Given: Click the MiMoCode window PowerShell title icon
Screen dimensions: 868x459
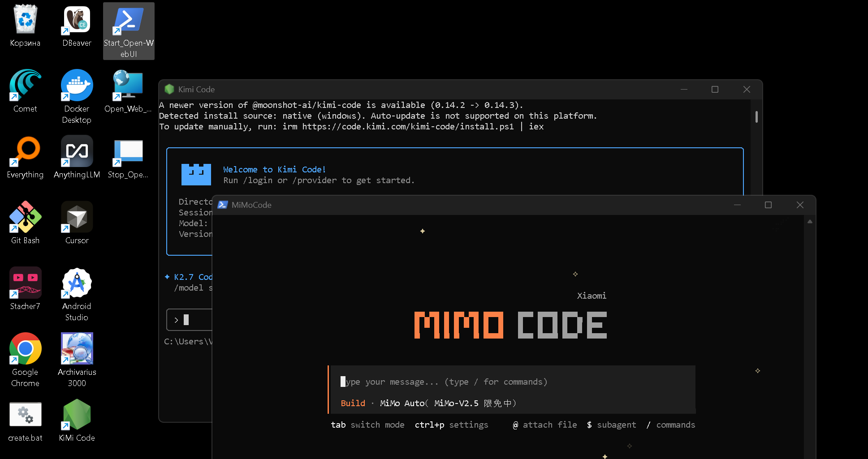Looking at the screenshot, I should (x=222, y=205).
